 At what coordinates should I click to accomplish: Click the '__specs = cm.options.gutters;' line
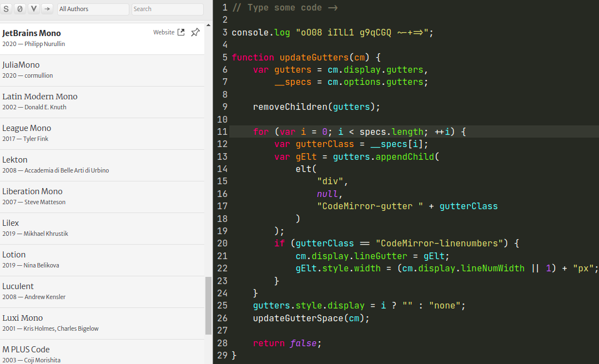pos(351,82)
